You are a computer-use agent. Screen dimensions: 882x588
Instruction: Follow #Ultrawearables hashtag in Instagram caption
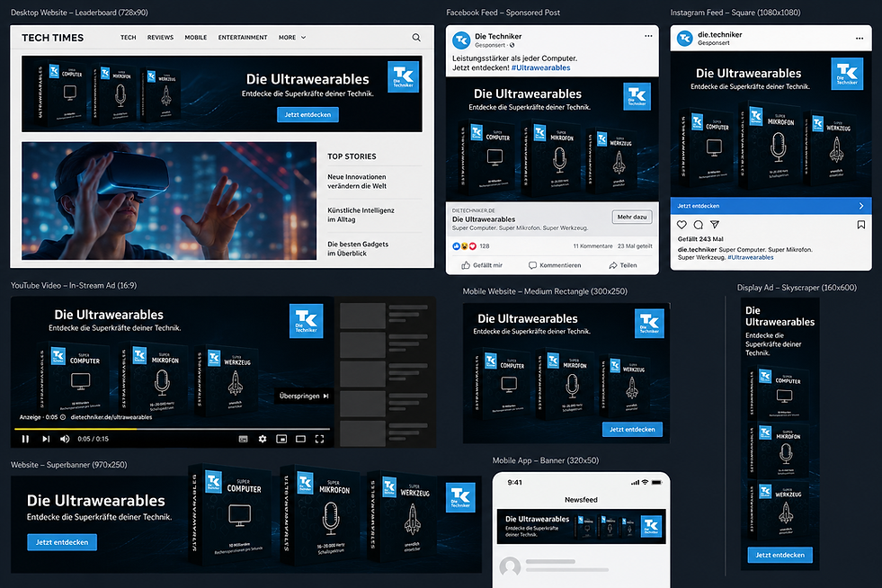(751, 258)
